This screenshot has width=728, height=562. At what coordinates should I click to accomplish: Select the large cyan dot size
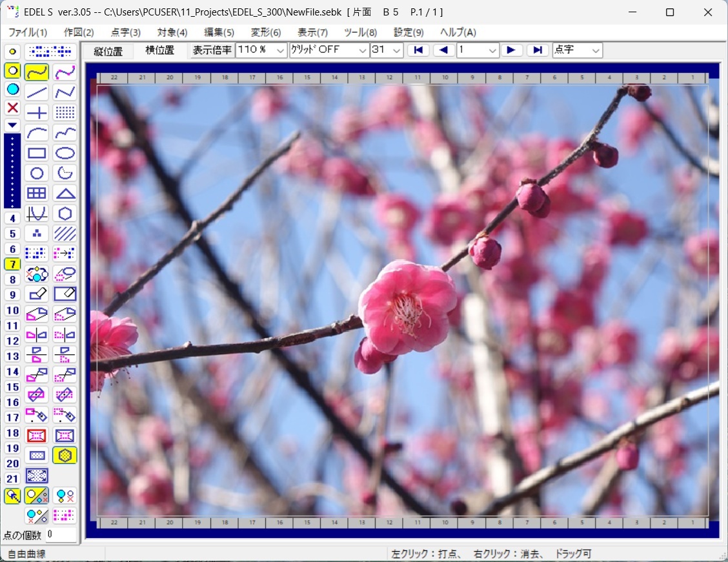click(12, 89)
